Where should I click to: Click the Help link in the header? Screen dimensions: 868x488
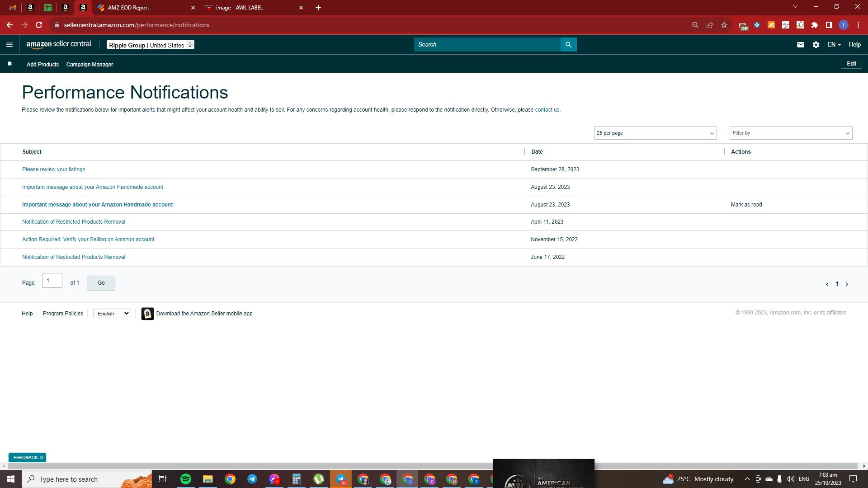coord(854,45)
